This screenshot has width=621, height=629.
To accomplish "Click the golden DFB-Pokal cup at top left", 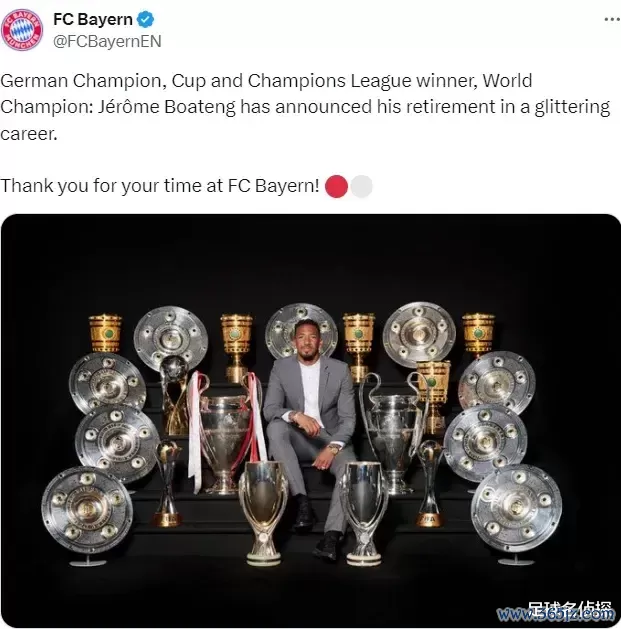I will tap(105, 334).
